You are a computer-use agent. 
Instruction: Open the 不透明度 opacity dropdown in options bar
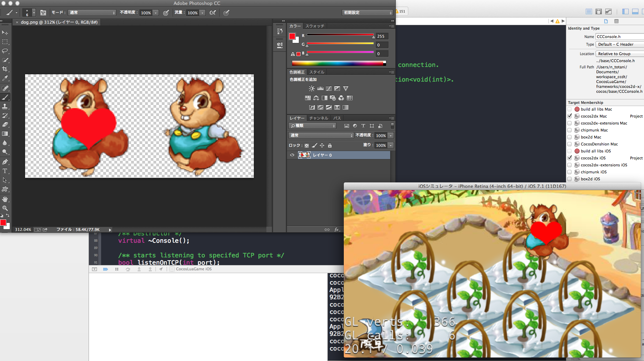156,13
